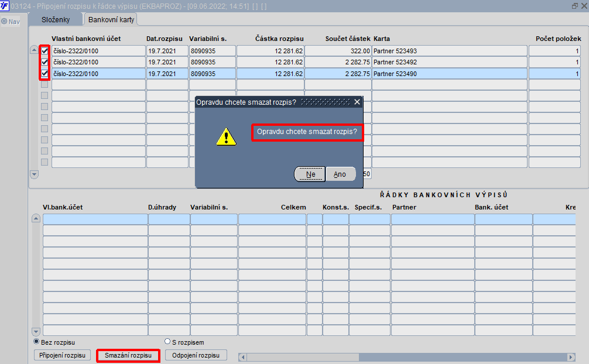Viewport: 589px width, 364px height.
Task: Cancel deletion with the Ne button
Action: click(x=310, y=174)
